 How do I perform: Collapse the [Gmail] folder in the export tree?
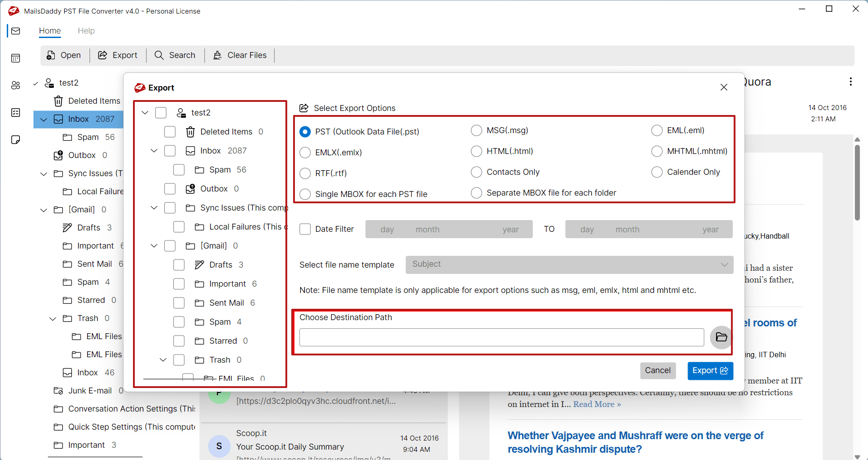[154, 245]
